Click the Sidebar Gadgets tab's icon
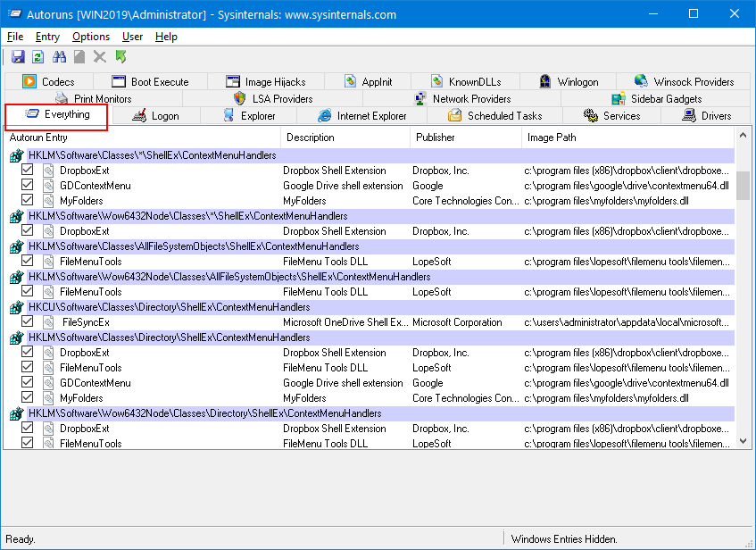The height and width of the screenshot is (550, 756). point(619,98)
